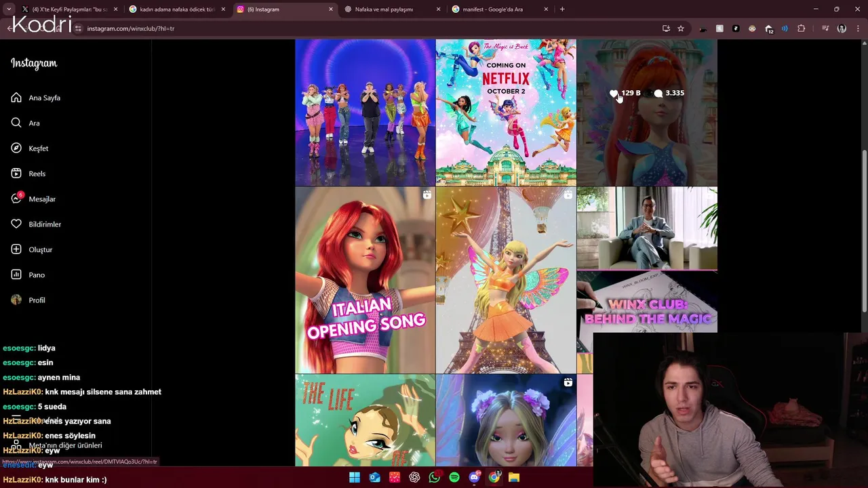Viewport: 868px width, 488px height.
Task: Open the Eiffel Tower fairy reel
Action: point(506,280)
